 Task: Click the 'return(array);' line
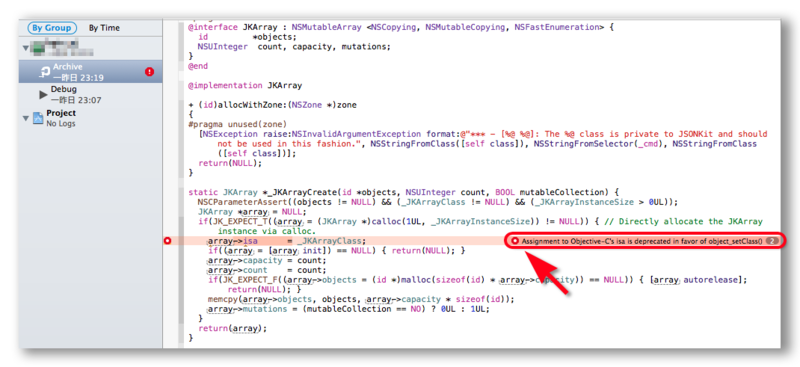pyautogui.click(x=232, y=328)
